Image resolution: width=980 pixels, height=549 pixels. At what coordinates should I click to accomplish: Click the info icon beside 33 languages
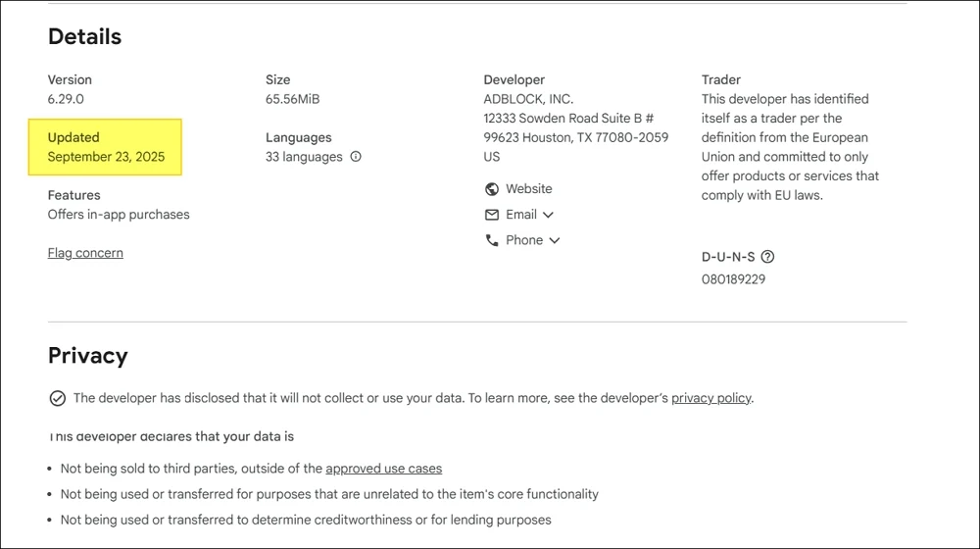point(356,157)
